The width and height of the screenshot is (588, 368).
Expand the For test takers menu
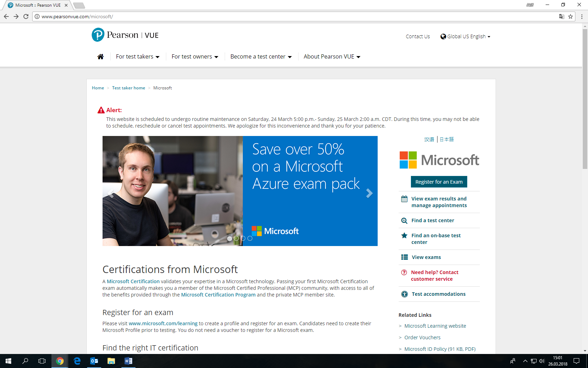pyautogui.click(x=138, y=56)
